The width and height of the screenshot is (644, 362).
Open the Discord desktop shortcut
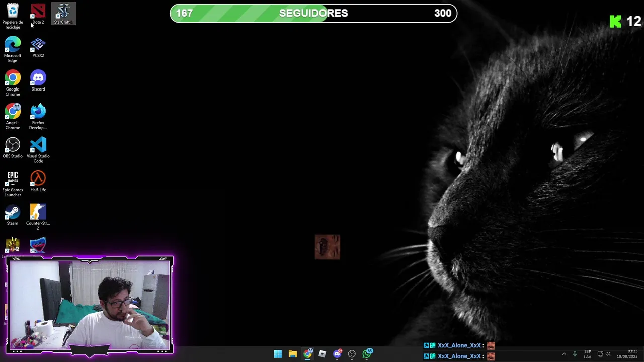(x=38, y=81)
